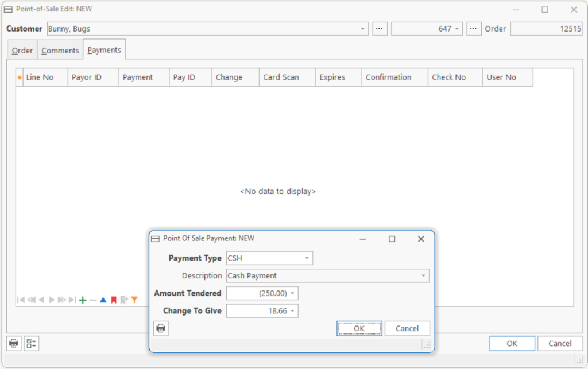Click Cancel in the Point Of Sale Payment dialog

(407, 328)
